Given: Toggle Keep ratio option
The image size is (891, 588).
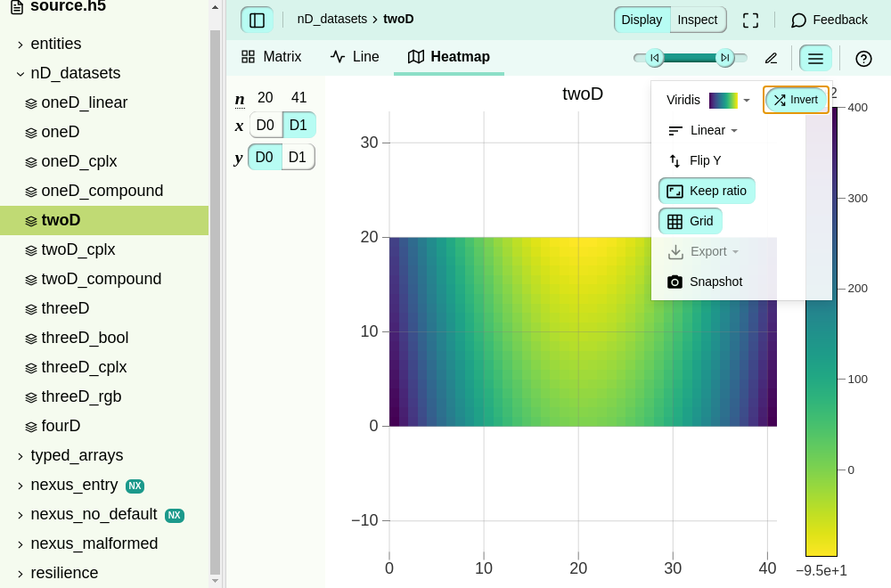Looking at the screenshot, I should point(707,191).
